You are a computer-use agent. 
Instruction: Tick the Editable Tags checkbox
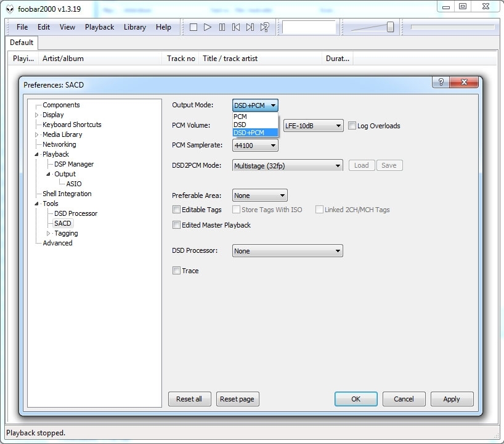tap(177, 210)
